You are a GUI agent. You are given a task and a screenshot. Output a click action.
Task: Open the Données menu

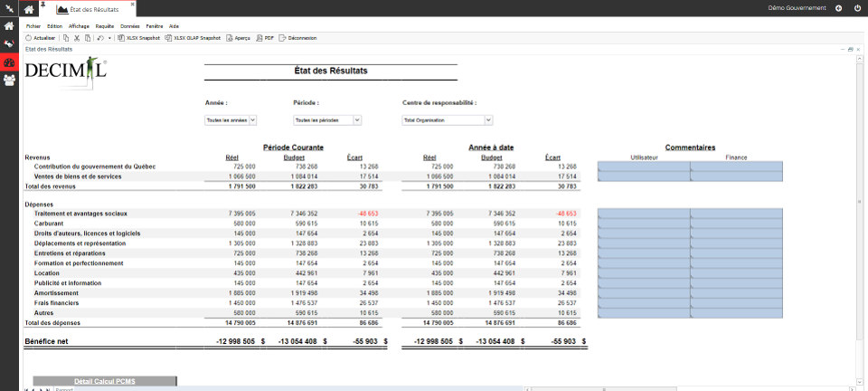[130, 26]
